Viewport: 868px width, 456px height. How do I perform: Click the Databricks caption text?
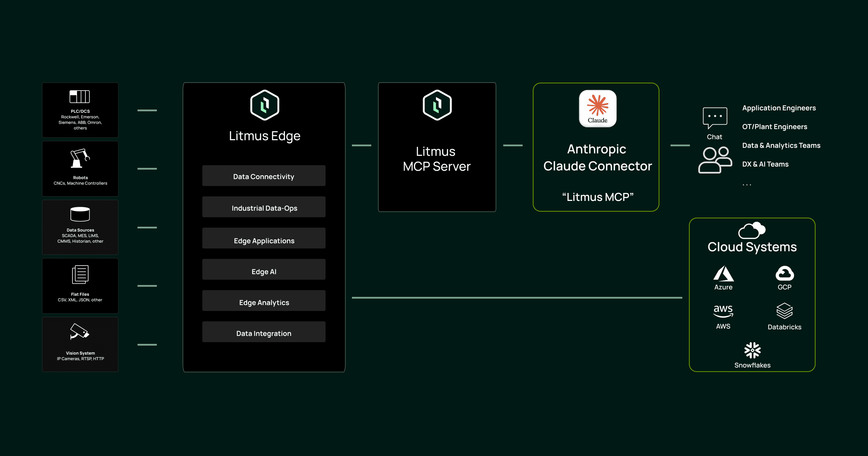(x=784, y=327)
